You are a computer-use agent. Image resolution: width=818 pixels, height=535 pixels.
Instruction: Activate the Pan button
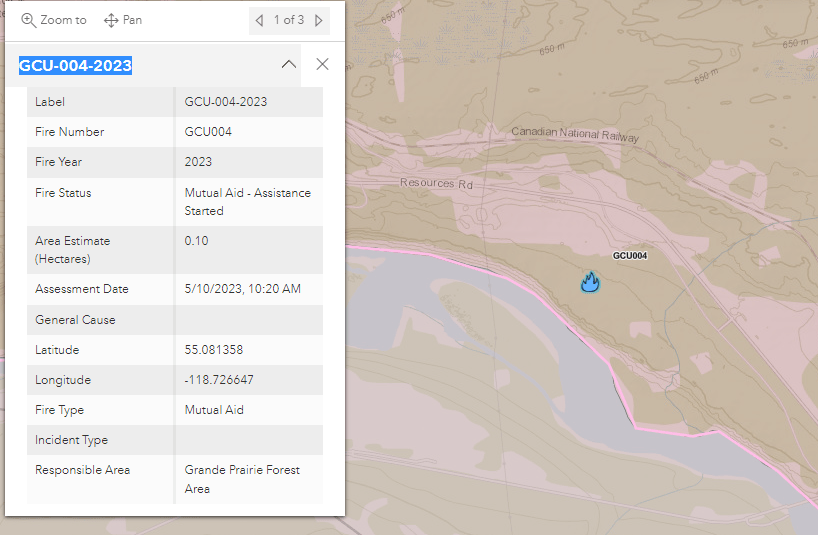[x=123, y=20]
